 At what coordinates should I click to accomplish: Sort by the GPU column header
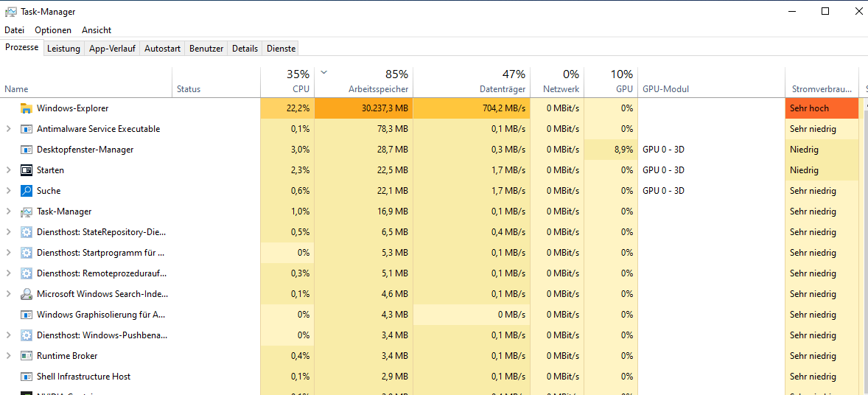point(611,82)
